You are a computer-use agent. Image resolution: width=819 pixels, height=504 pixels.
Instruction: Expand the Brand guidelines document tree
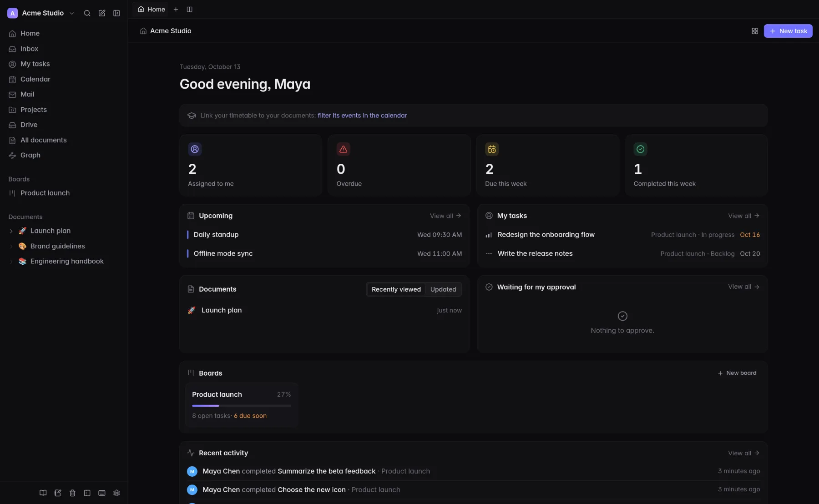(11, 247)
